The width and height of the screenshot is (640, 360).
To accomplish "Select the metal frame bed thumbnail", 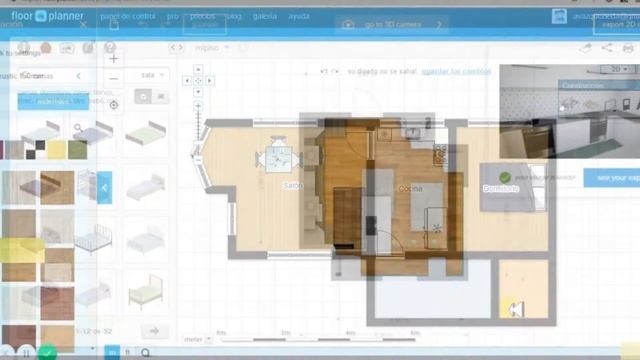I will (93, 239).
